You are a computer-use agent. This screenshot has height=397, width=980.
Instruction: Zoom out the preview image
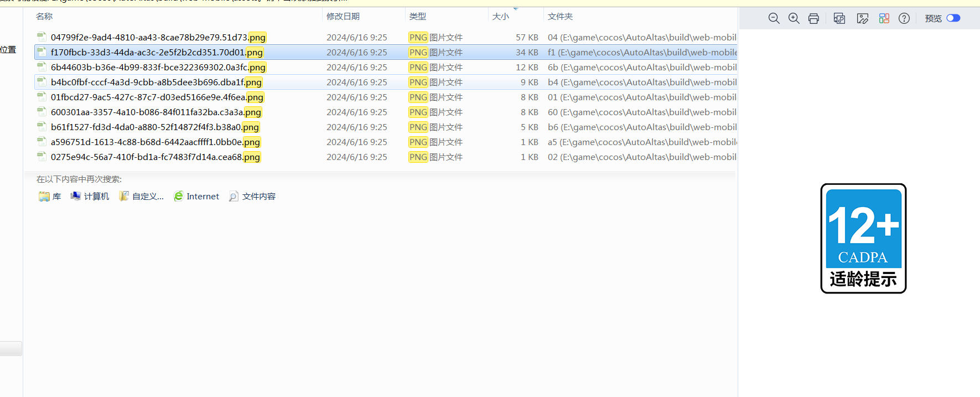pyautogui.click(x=774, y=18)
